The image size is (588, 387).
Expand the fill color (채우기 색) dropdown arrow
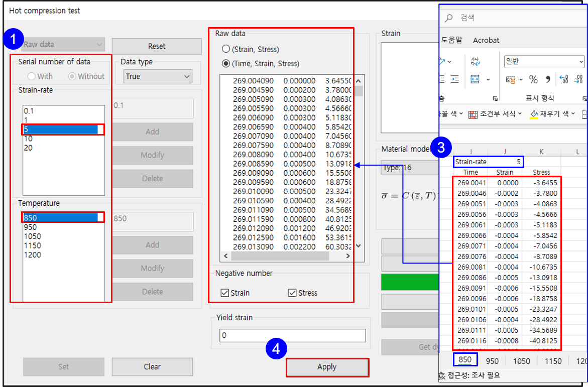point(573,113)
